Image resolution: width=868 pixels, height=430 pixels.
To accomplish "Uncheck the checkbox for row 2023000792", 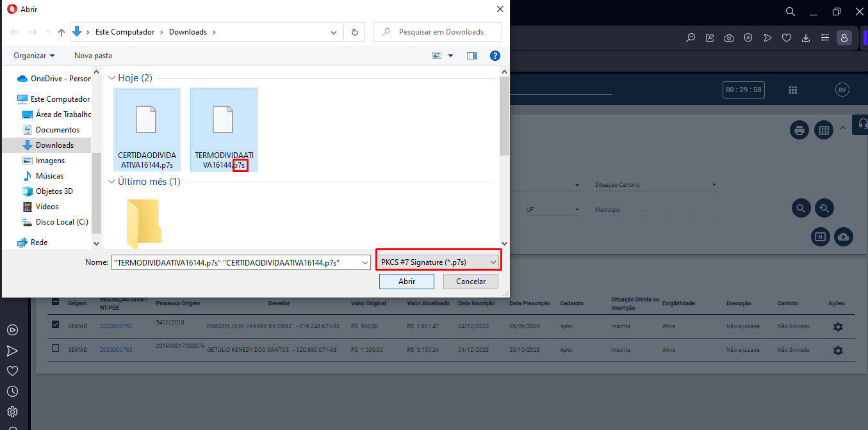I will click(55, 326).
